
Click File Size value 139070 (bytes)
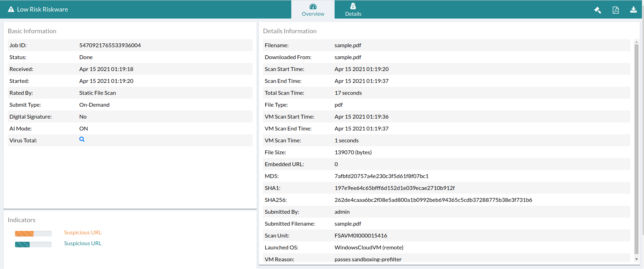click(353, 153)
